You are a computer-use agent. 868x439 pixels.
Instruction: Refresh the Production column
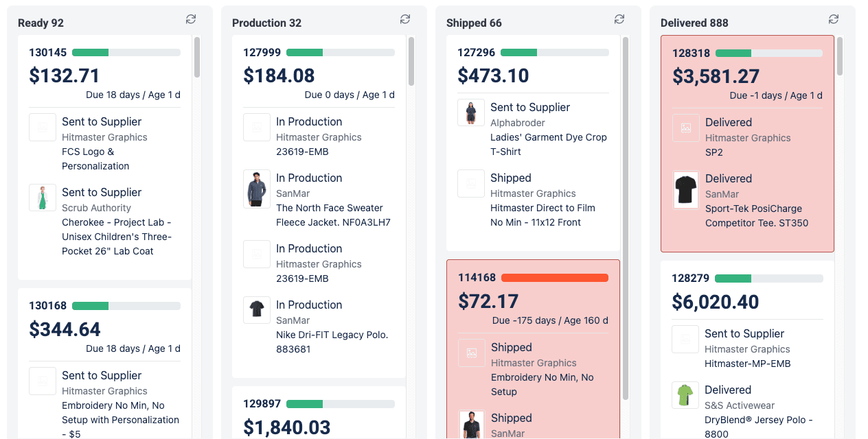click(x=405, y=19)
